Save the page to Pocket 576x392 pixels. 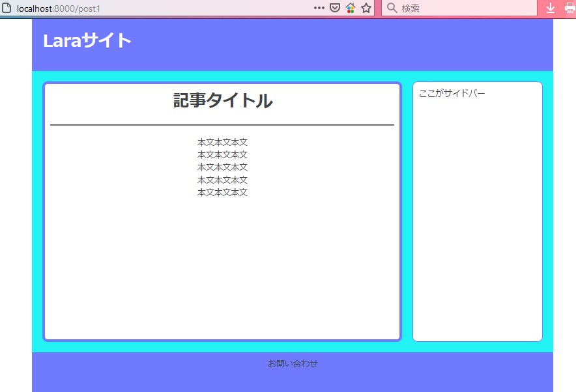pyautogui.click(x=335, y=8)
